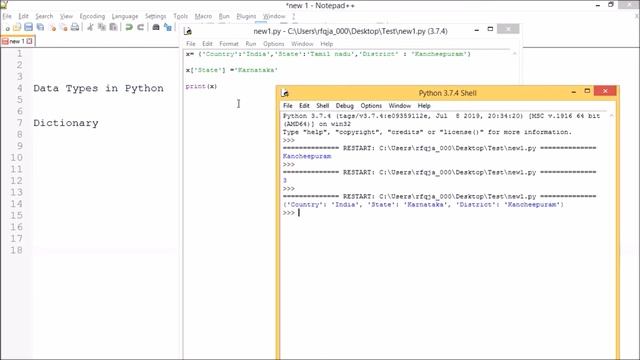The height and width of the screenshot is (360, 640).
Task: Minimize the new1.py editor window
Action: [x=476, y=30]
